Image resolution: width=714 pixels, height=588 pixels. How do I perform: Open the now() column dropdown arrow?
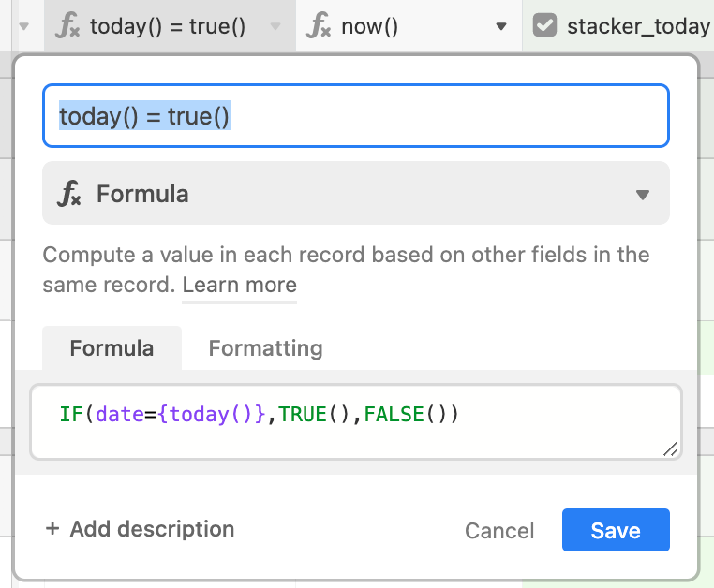pos(501,26)
